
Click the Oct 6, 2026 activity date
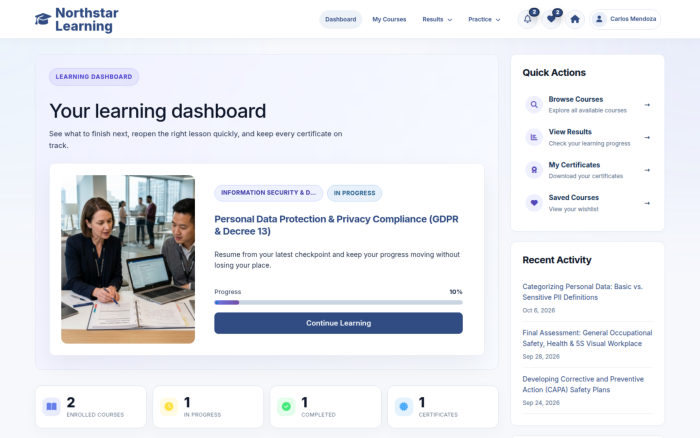(539, 310)
